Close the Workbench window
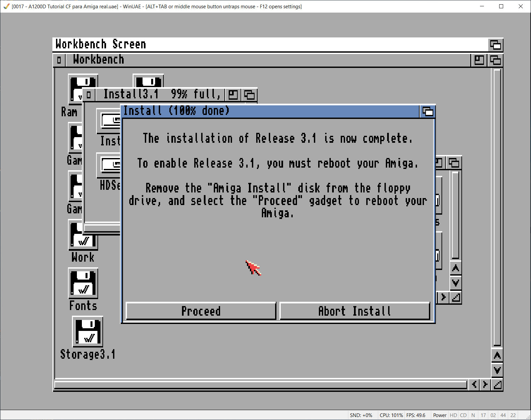The width and height of the screenshot is (531, 420). coord(59,60)
